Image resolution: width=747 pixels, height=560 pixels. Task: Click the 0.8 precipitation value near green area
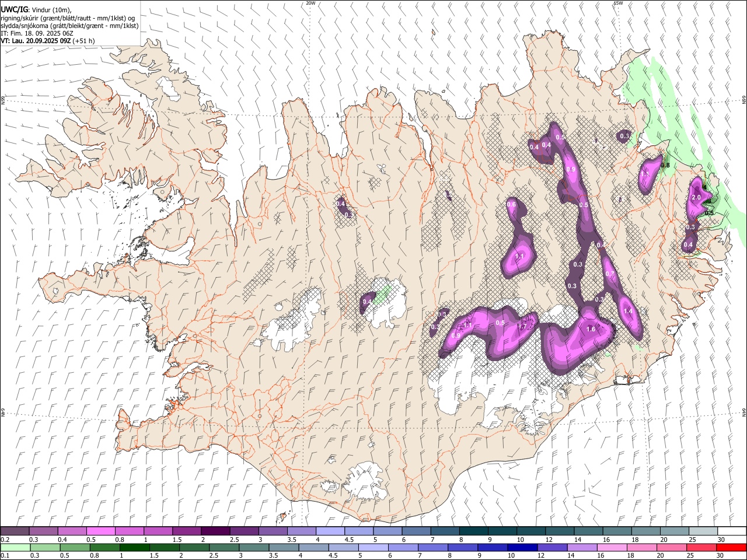(665, 165)
